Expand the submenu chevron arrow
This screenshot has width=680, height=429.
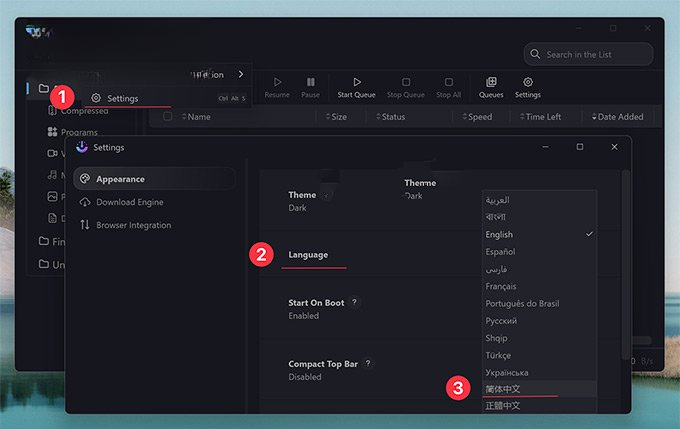pos(241,74)
